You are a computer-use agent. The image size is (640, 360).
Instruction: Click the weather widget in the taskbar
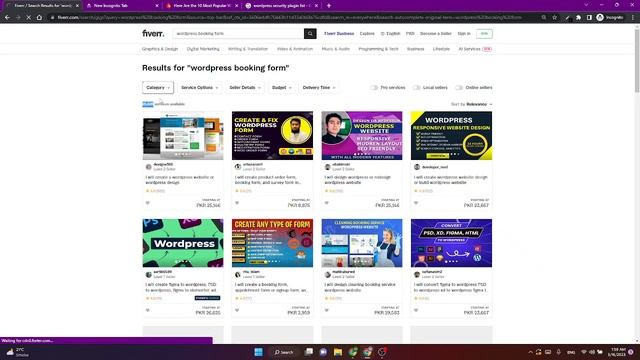pyautogui.click(x=18, y=352)
